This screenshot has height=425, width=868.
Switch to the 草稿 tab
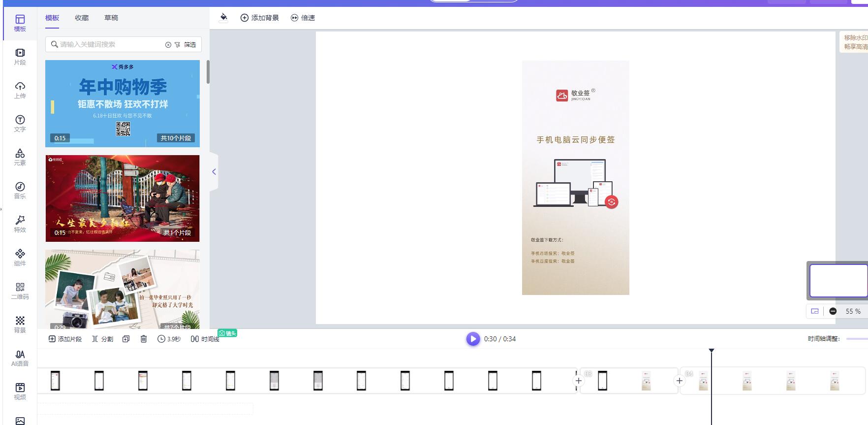111,18
